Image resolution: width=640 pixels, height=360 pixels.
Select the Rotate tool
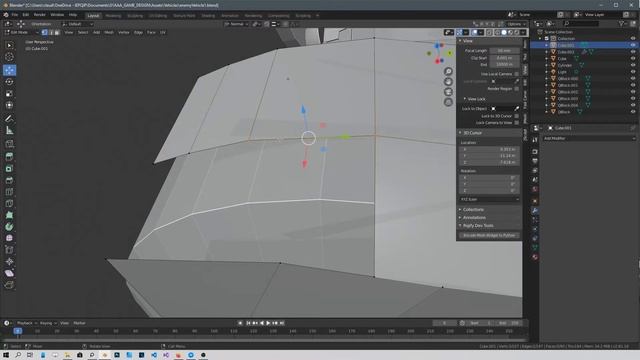(x=9, y=82)
